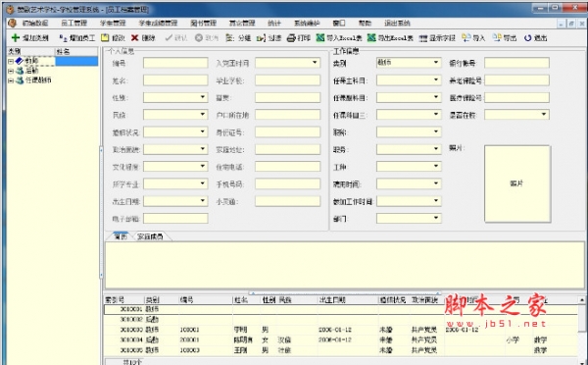Click the 照片 (photo) placeholder box
The height and width of the screenshot is (365, 588).
tap(517, 183)
